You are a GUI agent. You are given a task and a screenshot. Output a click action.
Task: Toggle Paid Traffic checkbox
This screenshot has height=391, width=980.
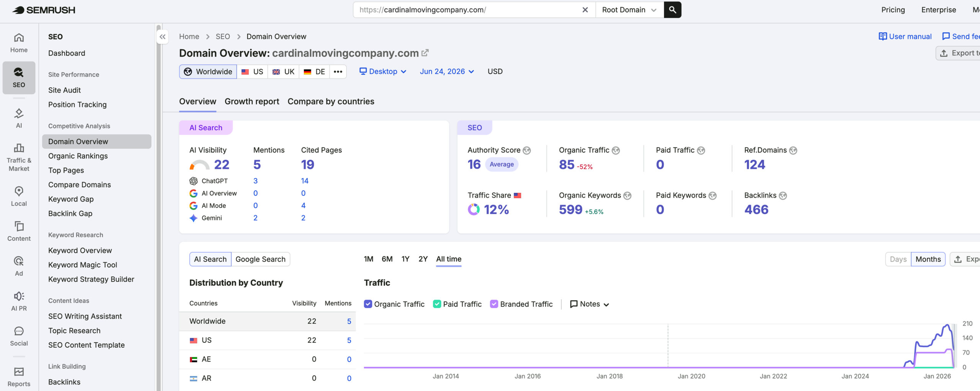(437, 304)
